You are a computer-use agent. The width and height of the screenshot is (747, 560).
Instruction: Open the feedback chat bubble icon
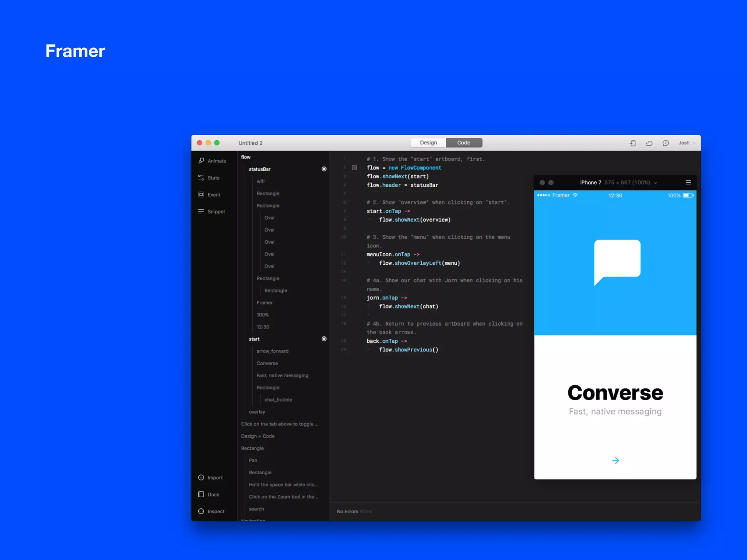coord(666,143)
